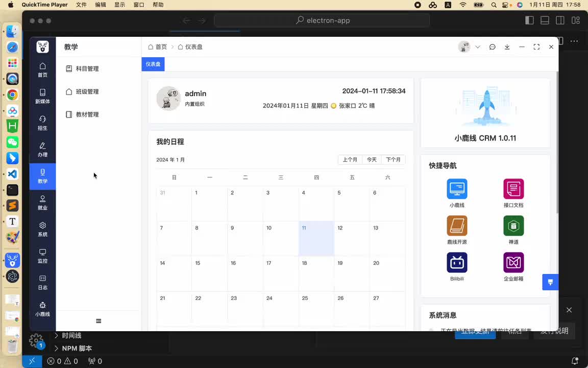
Task: Open 就业 module in sidebar
Action: [42, 203]
